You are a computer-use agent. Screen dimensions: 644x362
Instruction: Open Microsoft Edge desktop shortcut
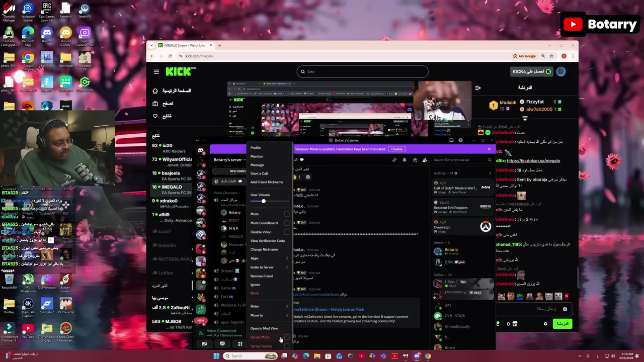tap(28, 36)
